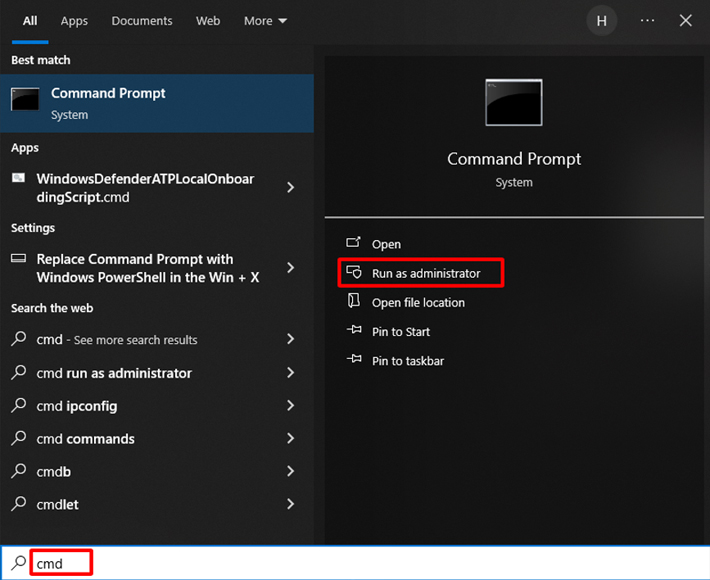Click the 'cmd run as administrator' web suggestion
710x580 pixels.
tap(114, 373)
